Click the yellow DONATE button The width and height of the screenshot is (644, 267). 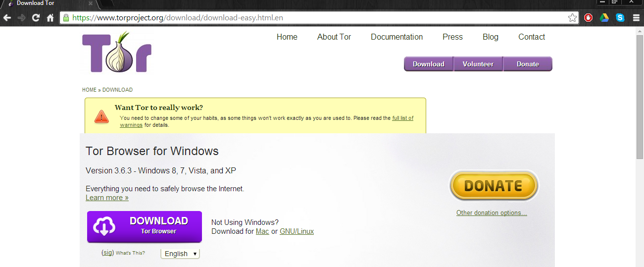point(494,186)
